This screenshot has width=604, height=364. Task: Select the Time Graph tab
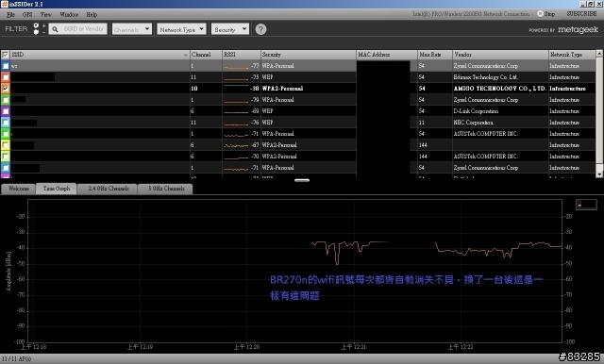(x=57, y=189)
